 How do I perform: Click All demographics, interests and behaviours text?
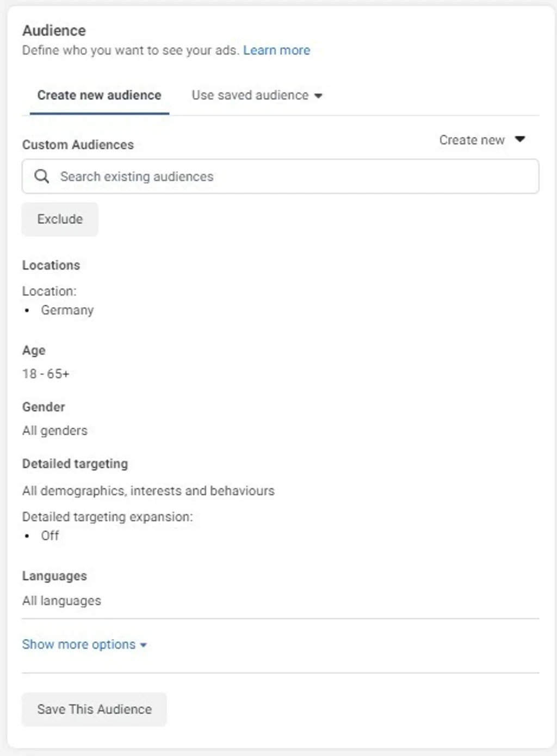[148, 490]
